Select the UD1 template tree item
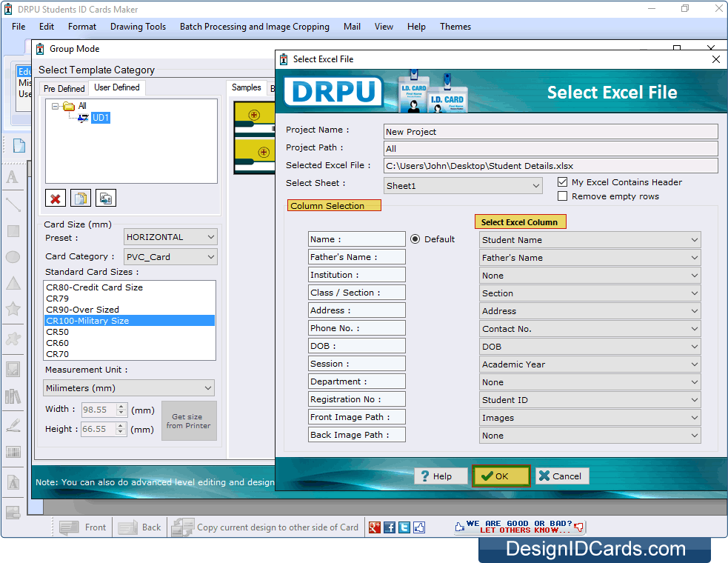The width and height of the screenshot is (728, 563). pos(100,118)
